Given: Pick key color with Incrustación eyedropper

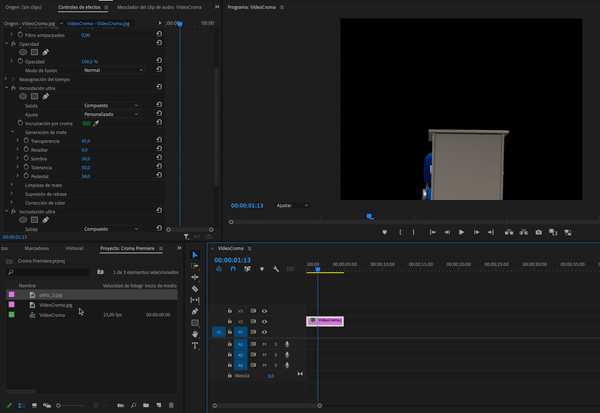Looking at the screenshot, I should [x=97, y=123].
